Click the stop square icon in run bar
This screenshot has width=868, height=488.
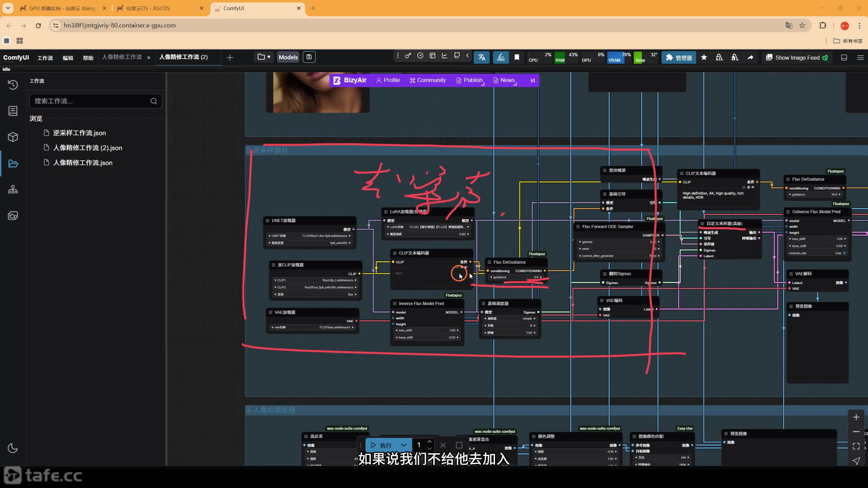459,445
